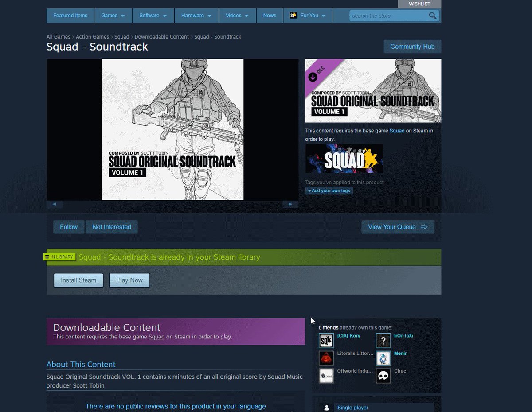The width and height of the screenshot is (532, 412).
Task: Open the For You dropdown
Action: tap(308, 16)
